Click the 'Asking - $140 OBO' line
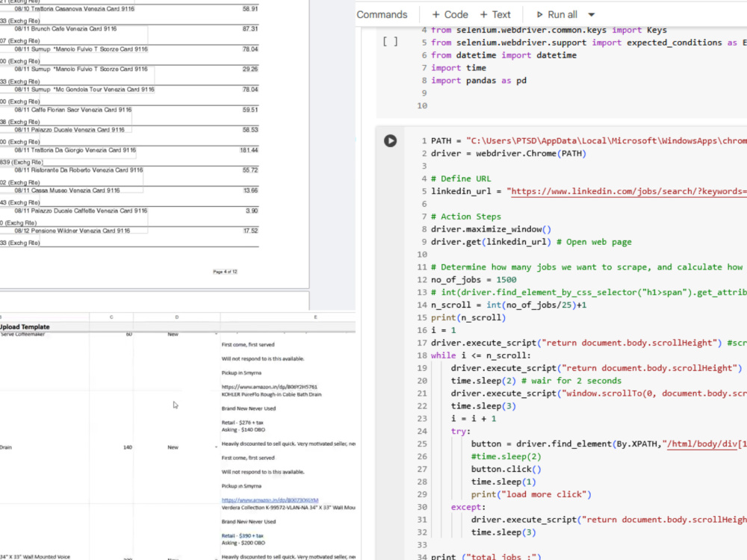 click(243, 429)
